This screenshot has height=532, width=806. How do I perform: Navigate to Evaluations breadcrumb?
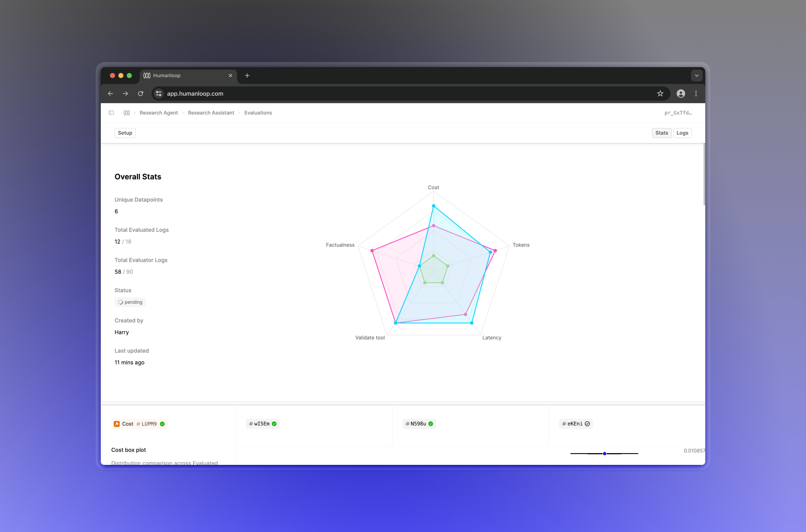coord(258,113)
